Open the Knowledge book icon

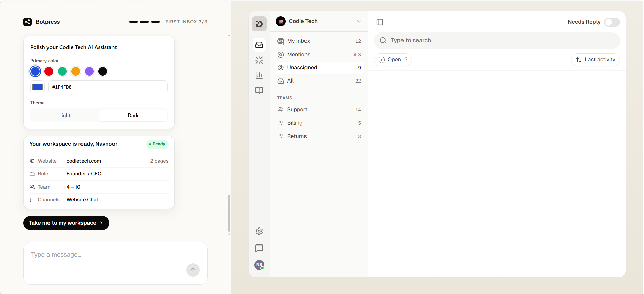(x=259, y=90)
